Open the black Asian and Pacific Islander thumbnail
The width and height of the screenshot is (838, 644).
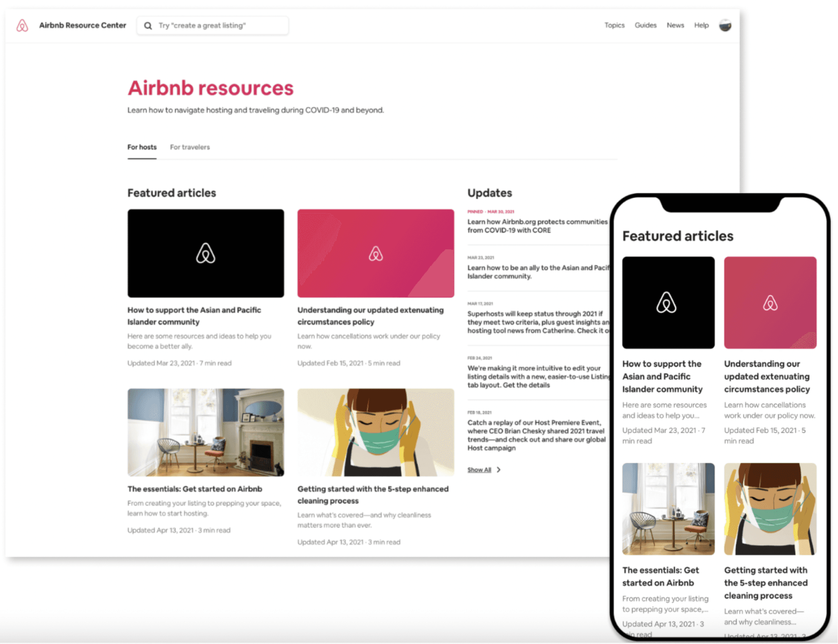pyautogui.click(x=206, y=253)
